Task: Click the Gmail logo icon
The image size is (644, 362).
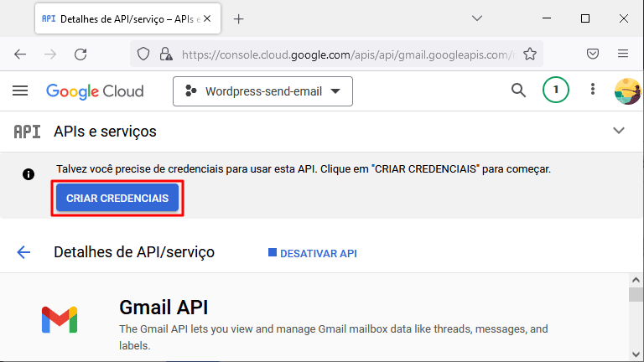Action: pos(60,320)
